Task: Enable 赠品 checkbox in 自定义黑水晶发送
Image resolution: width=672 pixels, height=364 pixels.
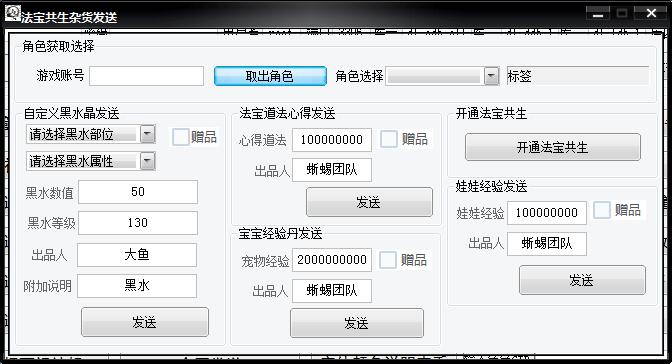Action: [180, 137]
